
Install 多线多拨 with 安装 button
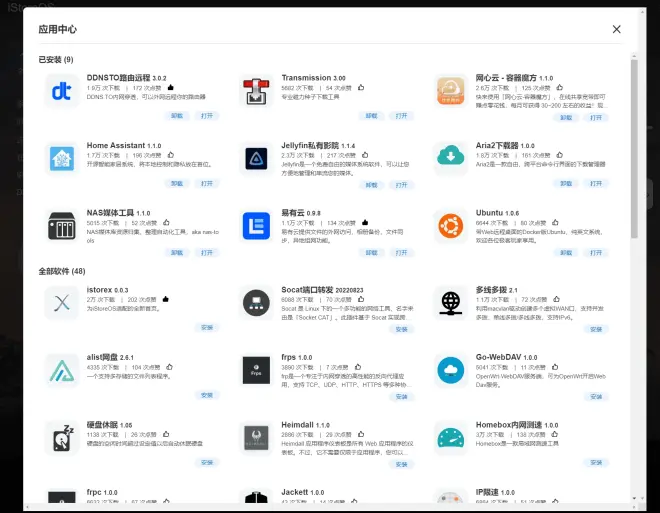[596, 329]
